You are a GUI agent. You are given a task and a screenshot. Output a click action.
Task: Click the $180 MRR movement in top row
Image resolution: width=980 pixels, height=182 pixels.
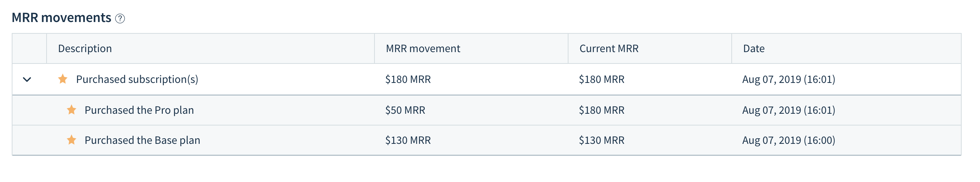[x=408, y=79]
